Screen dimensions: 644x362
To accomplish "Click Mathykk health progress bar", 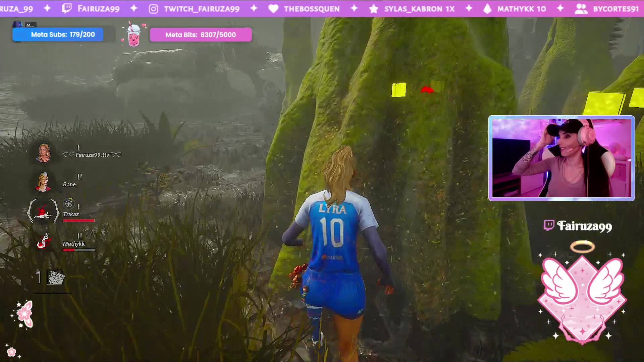I will 79,250.
